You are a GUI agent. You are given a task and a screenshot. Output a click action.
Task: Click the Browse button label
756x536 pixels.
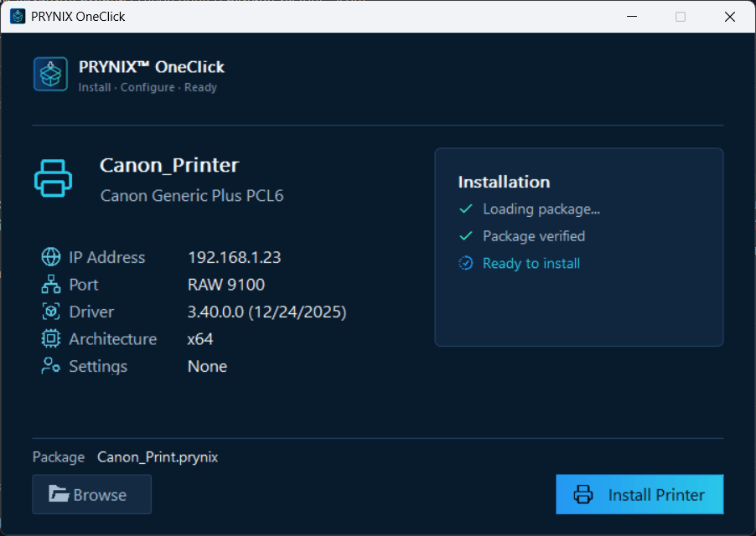point(100,495)
